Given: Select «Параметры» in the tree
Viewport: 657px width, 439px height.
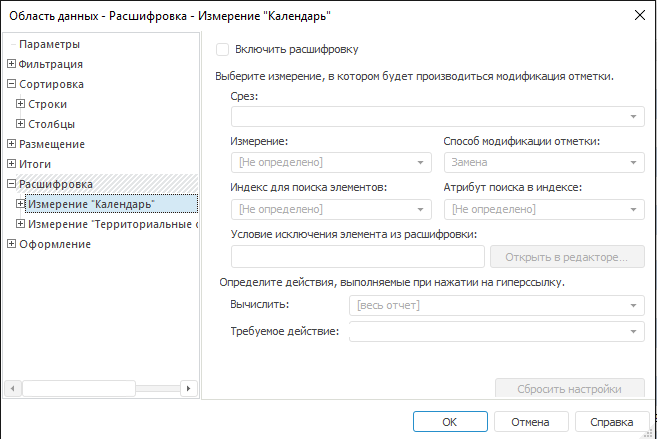Looking at the screenshot, I should 49,44.
